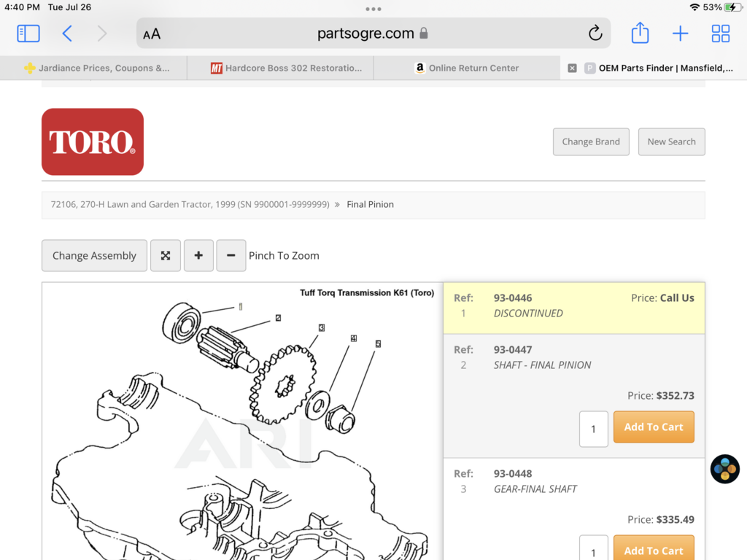The height and width of the screenshot is (560, 747).
Task: Select reference number 1 on the diagram
Action: point(241,307)
